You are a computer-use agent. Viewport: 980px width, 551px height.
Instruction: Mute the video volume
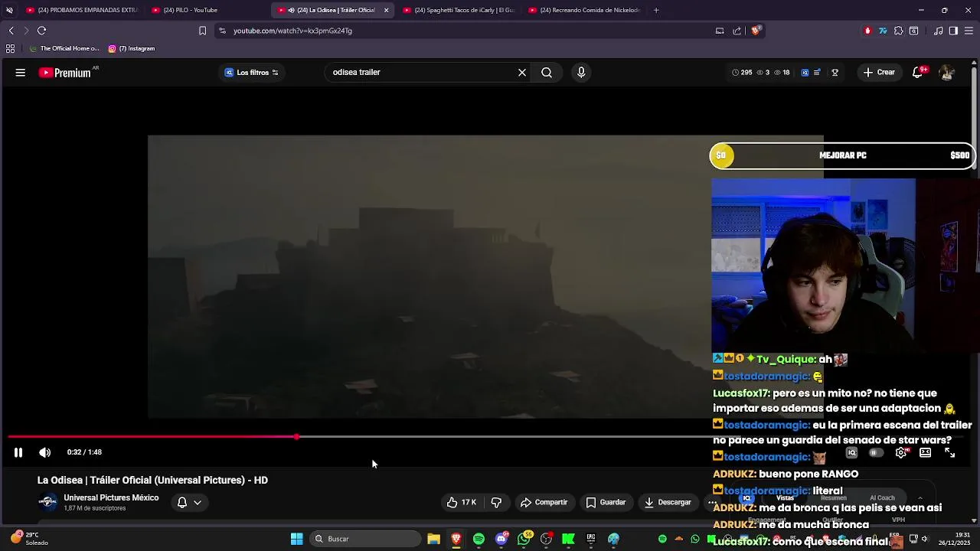pyautogui.click(x=45, y=452)
